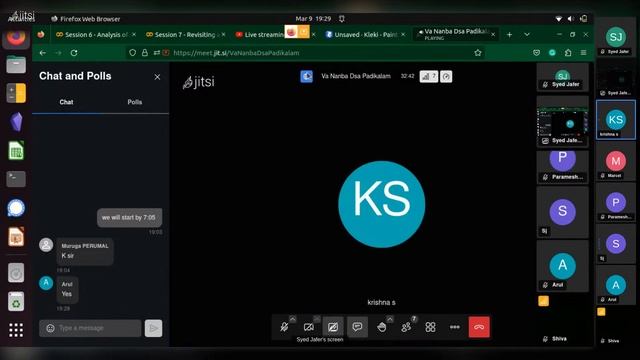The height and width of the screenshot is (360, 640).
Task: Click the jitsi logo watermark link
Action: (199, 82)
